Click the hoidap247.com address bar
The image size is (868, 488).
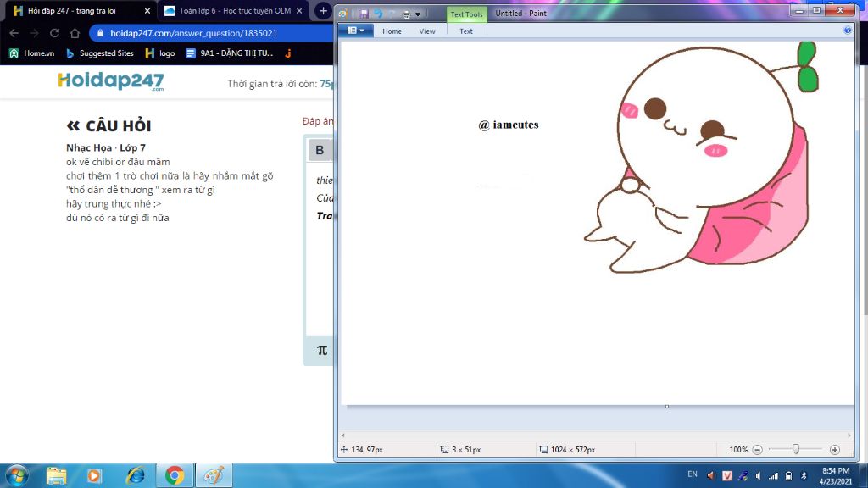pyautogui.click(x=211, y=33)
